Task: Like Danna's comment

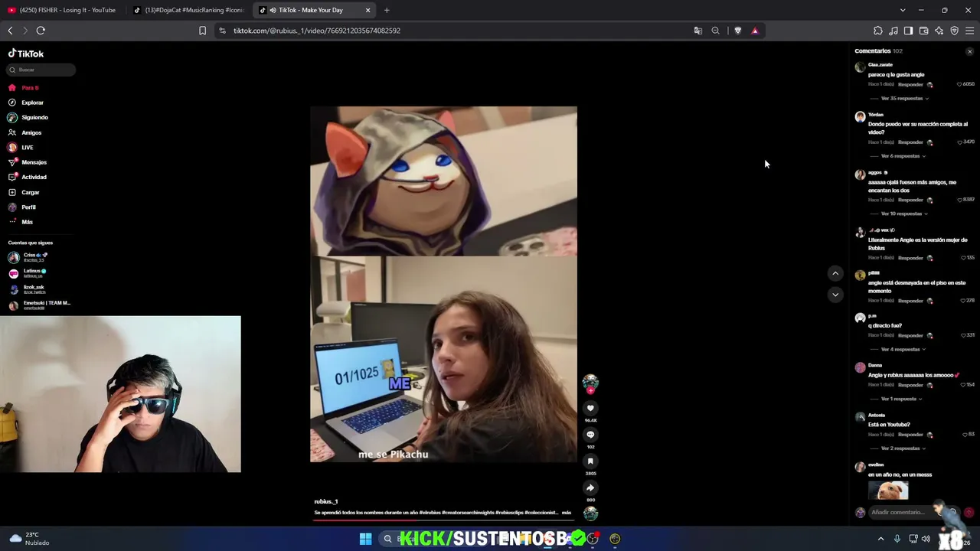Action: click(x=962, y=385)
